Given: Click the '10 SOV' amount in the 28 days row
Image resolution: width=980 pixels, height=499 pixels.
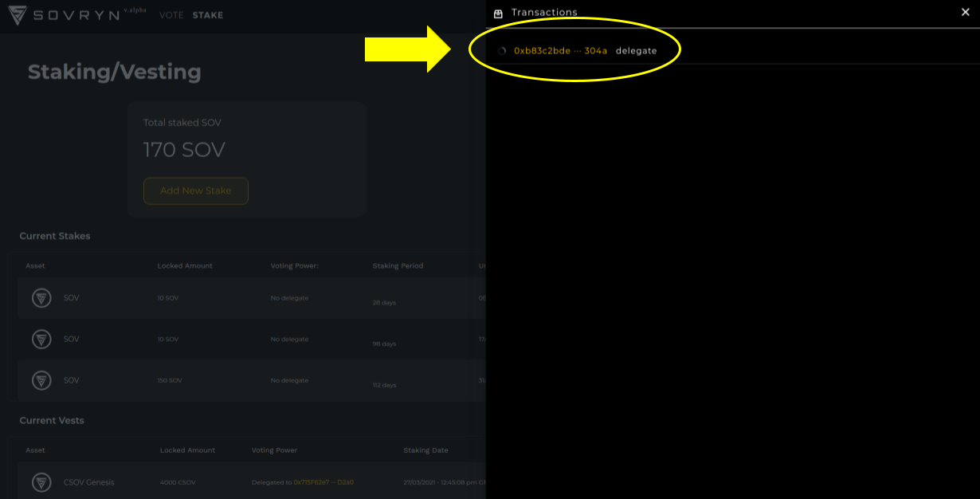Looking at the screenshot, I should point(168,298).
